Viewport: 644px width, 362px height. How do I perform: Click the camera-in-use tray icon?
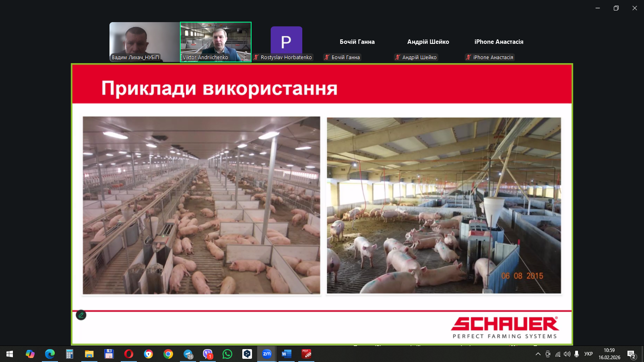tap(548, 354)
